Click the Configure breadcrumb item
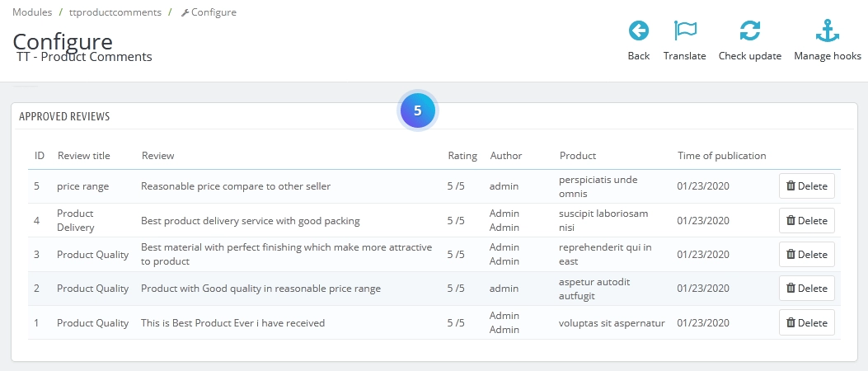Screen dimensions: 868x371 tap(213, 12)
